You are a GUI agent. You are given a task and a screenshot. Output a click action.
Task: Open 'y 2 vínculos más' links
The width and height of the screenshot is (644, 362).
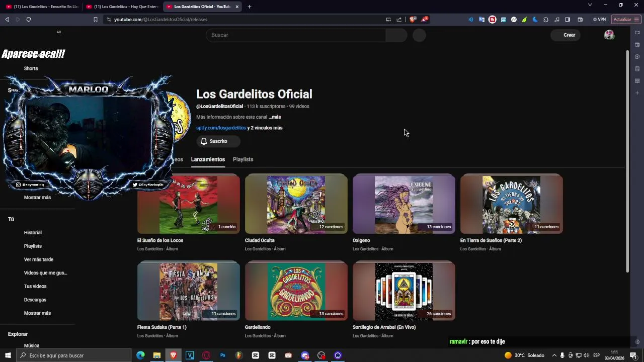point(265,128)
